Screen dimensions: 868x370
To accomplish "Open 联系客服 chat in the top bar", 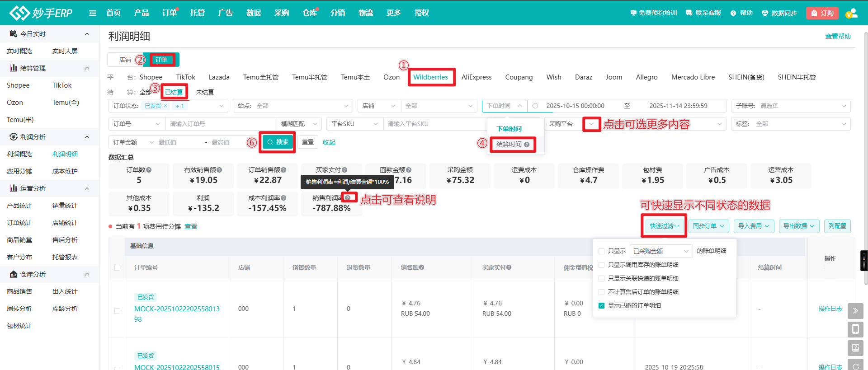I will (703, 13).
